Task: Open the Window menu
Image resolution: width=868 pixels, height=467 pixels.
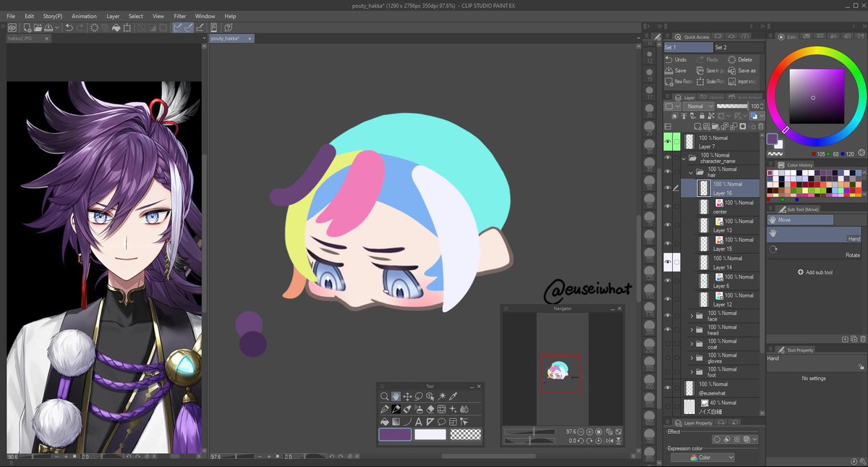Action: pos(205,16)
